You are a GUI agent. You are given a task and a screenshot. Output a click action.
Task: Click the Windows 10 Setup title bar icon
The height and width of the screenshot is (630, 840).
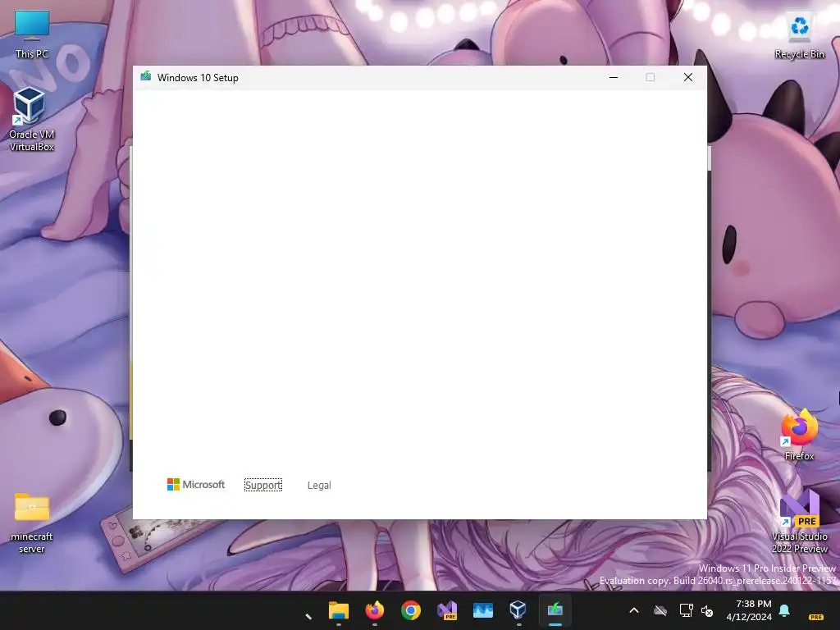coord(146,76)
